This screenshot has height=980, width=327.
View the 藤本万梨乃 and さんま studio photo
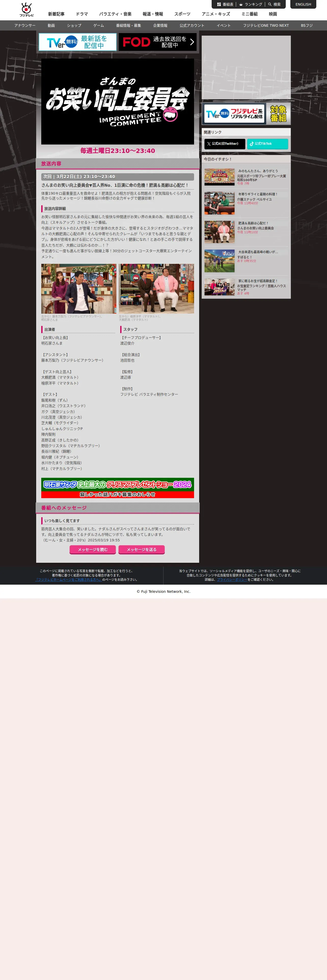tap(79, 289)
